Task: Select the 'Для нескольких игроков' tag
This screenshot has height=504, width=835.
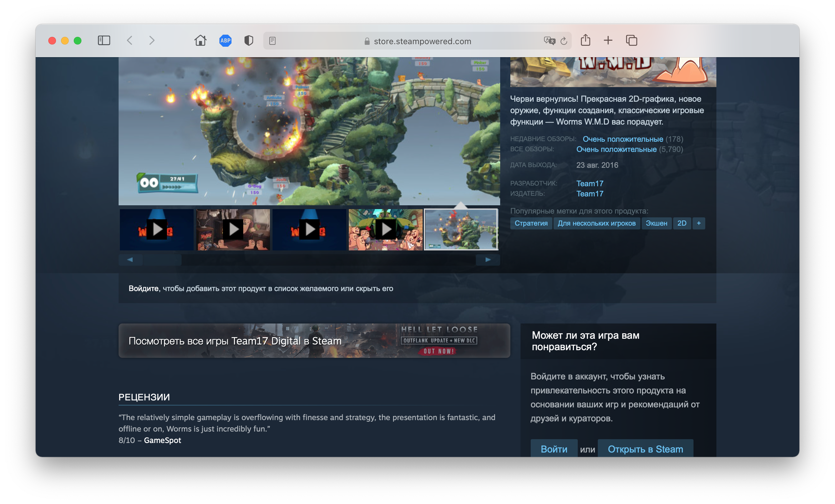Action: [597, 223]
